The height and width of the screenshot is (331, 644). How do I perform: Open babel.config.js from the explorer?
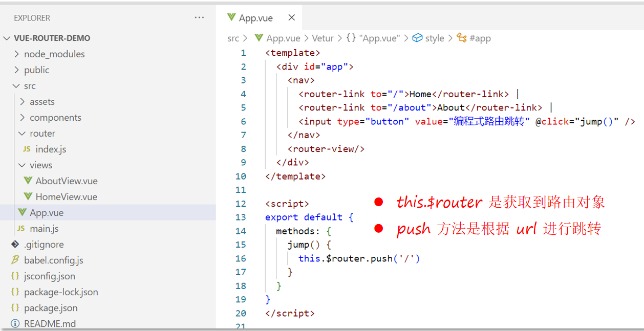point(53,260)
